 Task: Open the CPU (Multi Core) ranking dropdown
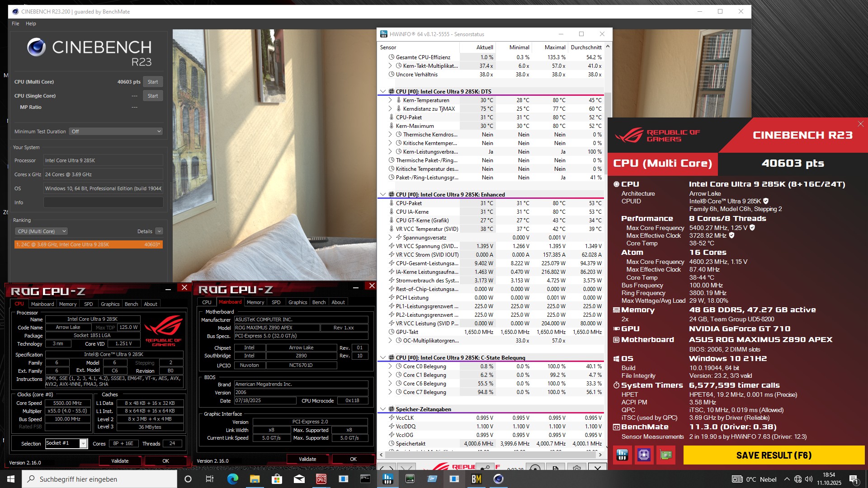click(x=42, y=231)
